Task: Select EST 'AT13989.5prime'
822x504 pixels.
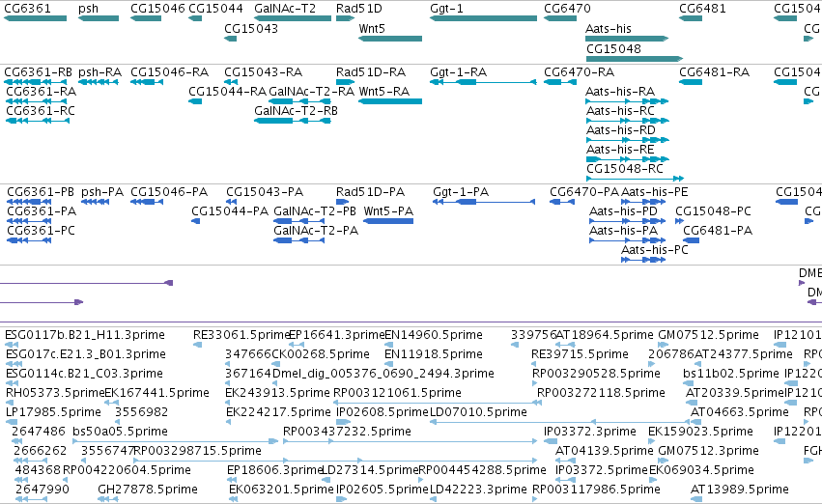Action: [x=740, y=490]
